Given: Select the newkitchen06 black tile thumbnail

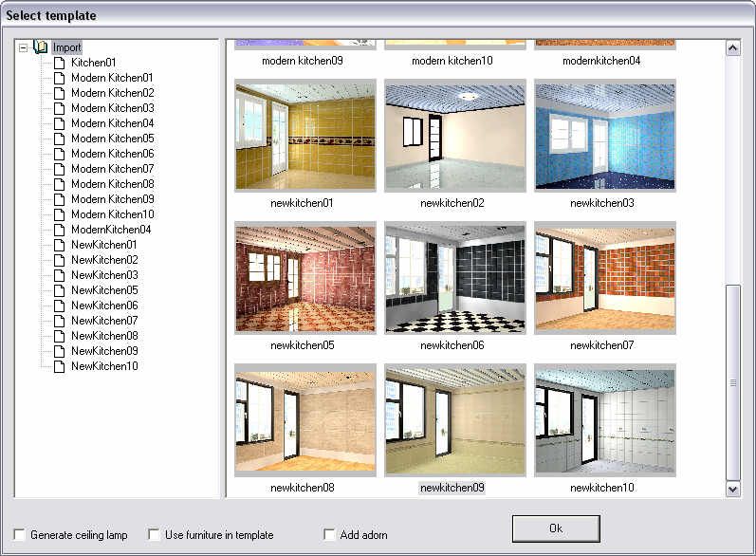Looking at the screenshot, I should click(x=455, y=278).
